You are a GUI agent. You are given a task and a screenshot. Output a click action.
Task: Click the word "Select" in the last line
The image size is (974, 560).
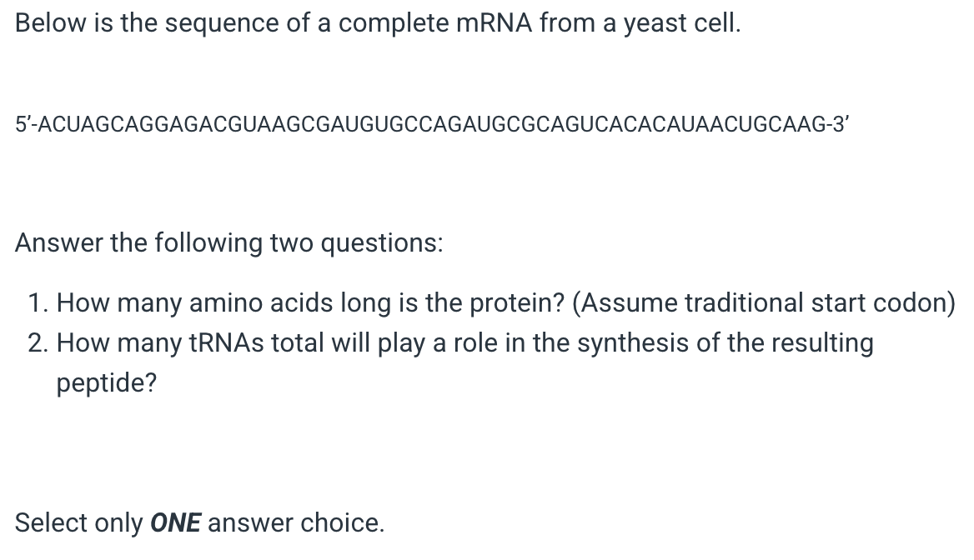[52, 523]
